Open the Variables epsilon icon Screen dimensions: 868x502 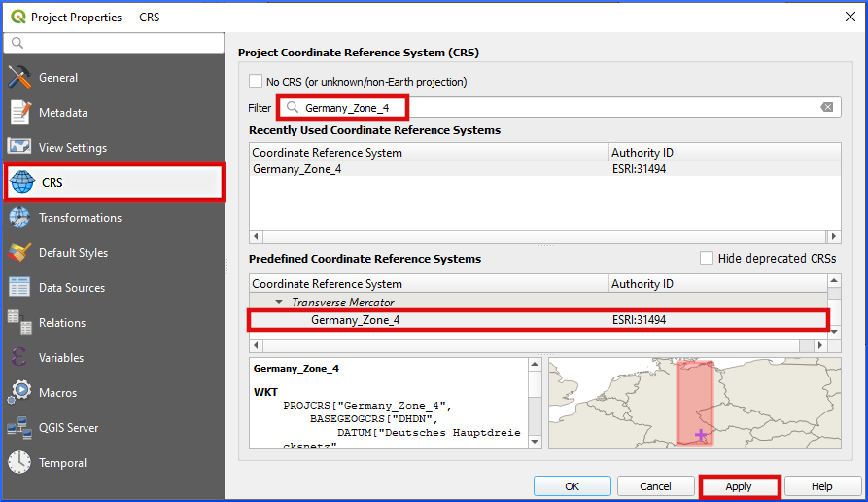click(x=18, y=357)
